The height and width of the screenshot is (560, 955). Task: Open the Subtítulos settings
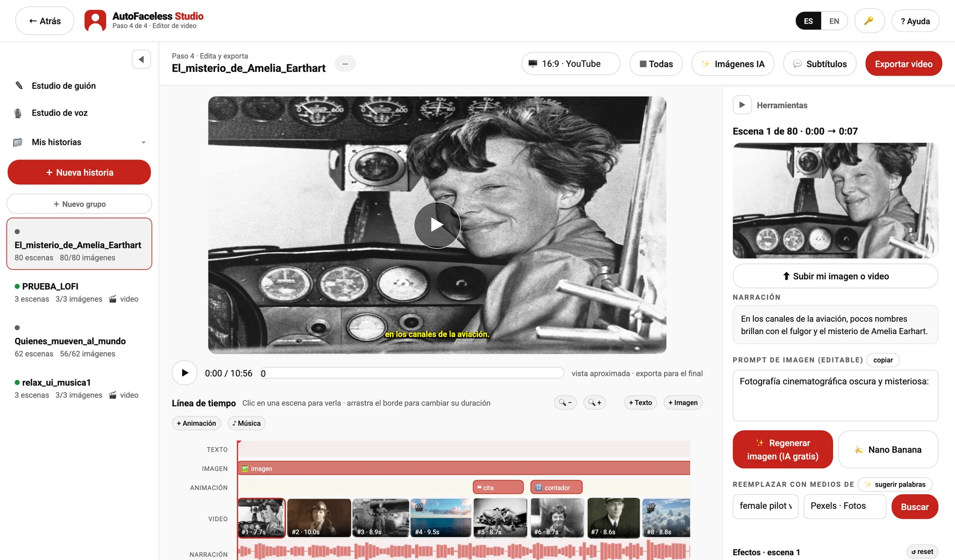point(820,63)
